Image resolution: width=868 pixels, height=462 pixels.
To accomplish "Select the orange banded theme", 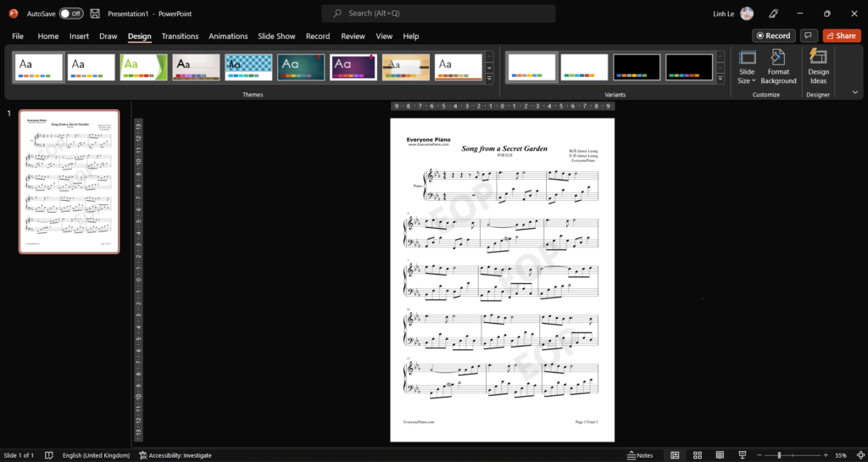I will coord(406,67).
